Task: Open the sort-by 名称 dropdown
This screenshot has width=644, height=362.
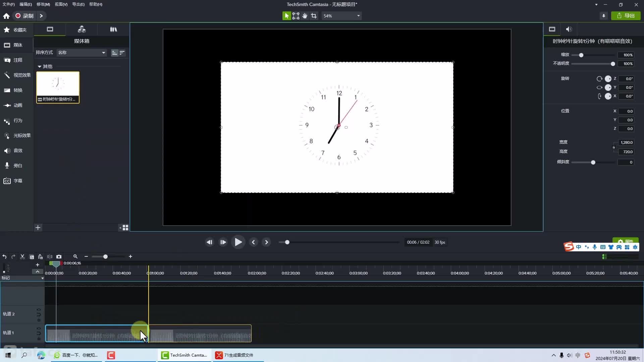Action: 82,53
